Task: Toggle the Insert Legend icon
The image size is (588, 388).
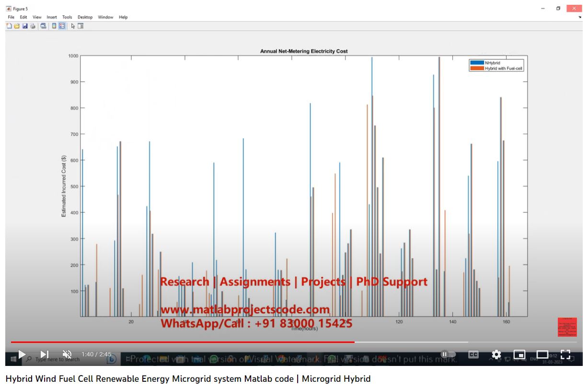Action: pyautogui.click(x=62, y=26)
